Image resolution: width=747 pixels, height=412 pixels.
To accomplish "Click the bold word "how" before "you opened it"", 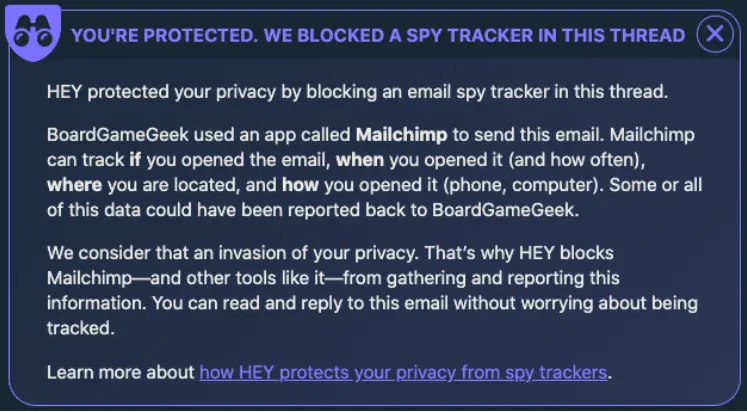I will (298, 185).
